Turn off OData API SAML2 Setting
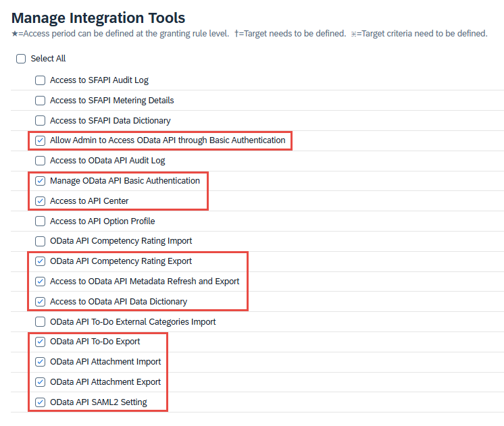Image resolution: width=504 pixels, height=426 pixels. [x=40, y=402]
